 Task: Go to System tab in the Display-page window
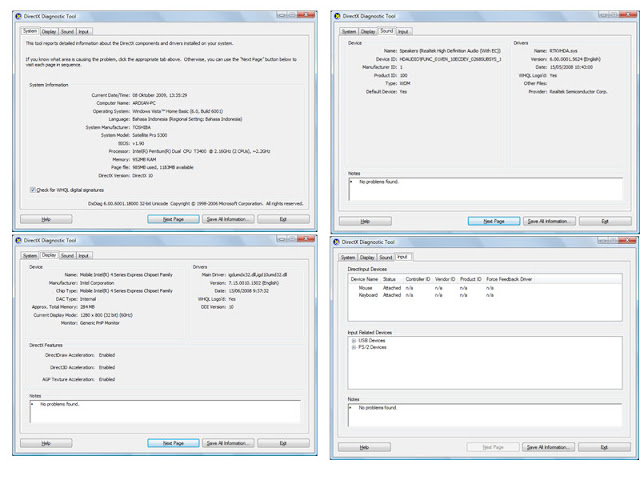(x=30, y=256)
